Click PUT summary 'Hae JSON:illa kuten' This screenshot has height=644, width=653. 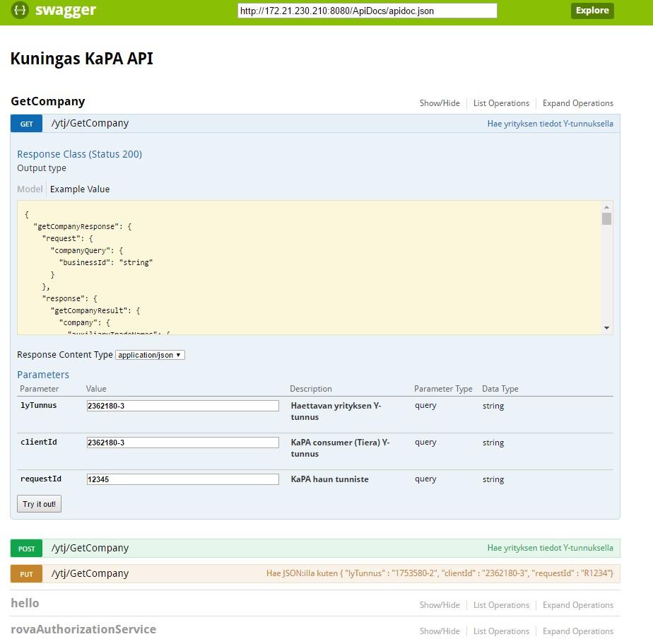point(440,573)
